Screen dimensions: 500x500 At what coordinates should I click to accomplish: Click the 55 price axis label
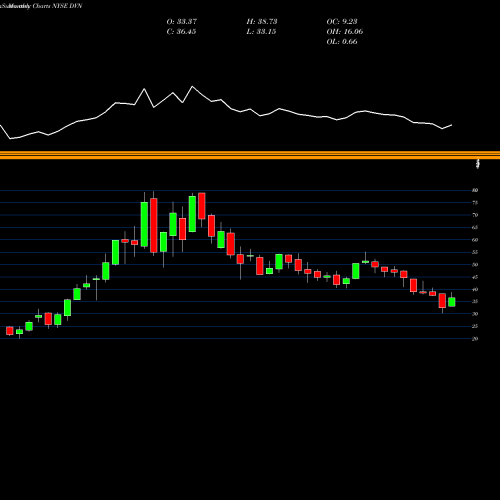[x=475, y=252]
